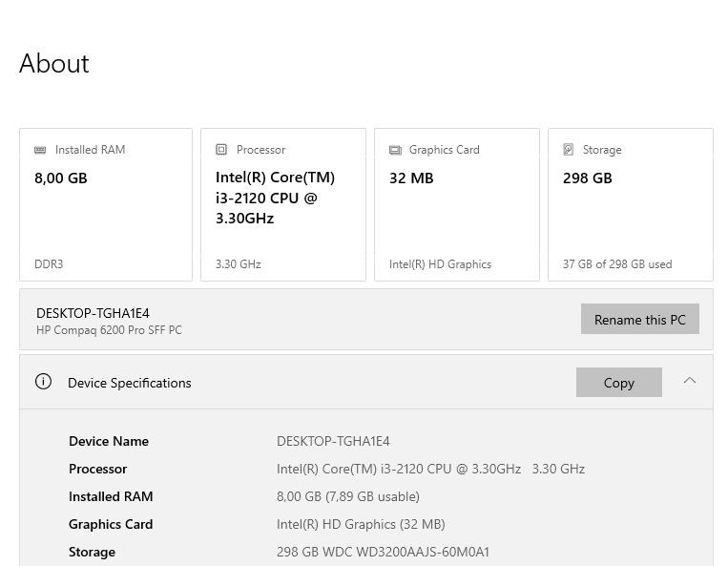Click the Device Specifications header label
The image size is (728, 566).
pyautogui.click(x=130, y=383)
